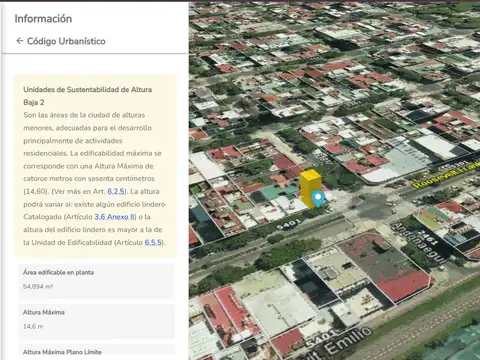480x360 pixels.
Task: Go back using the Código Urbanístico arrow
Action: tap(20, 41)
